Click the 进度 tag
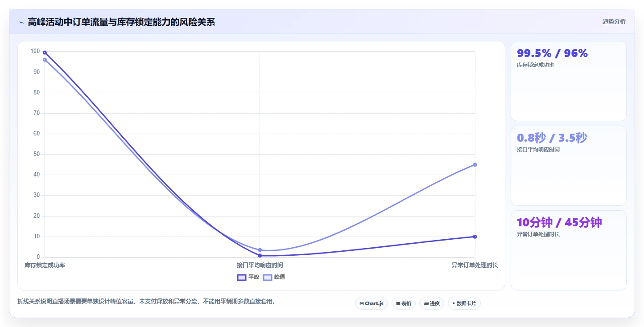The width and height of the screenshot is (644, 327). coord(432,303)
